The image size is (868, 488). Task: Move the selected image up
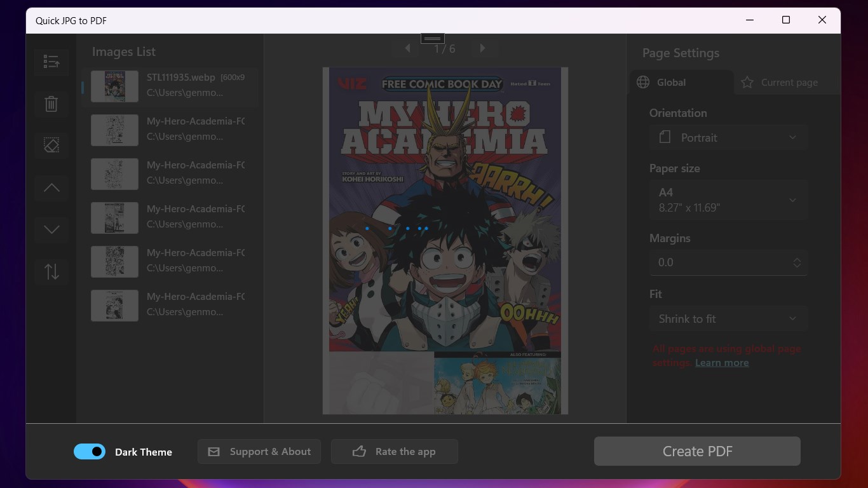pyautogui.click(x=51, y=187)
